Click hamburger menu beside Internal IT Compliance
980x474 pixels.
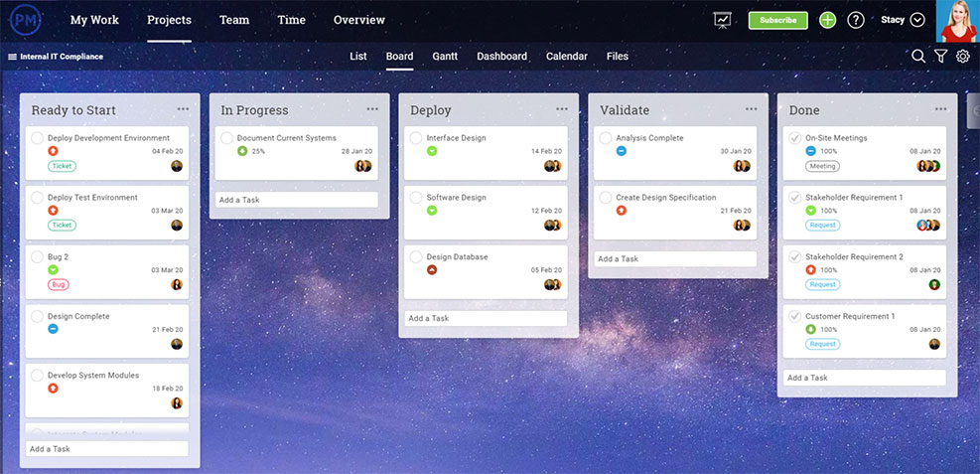12,57
